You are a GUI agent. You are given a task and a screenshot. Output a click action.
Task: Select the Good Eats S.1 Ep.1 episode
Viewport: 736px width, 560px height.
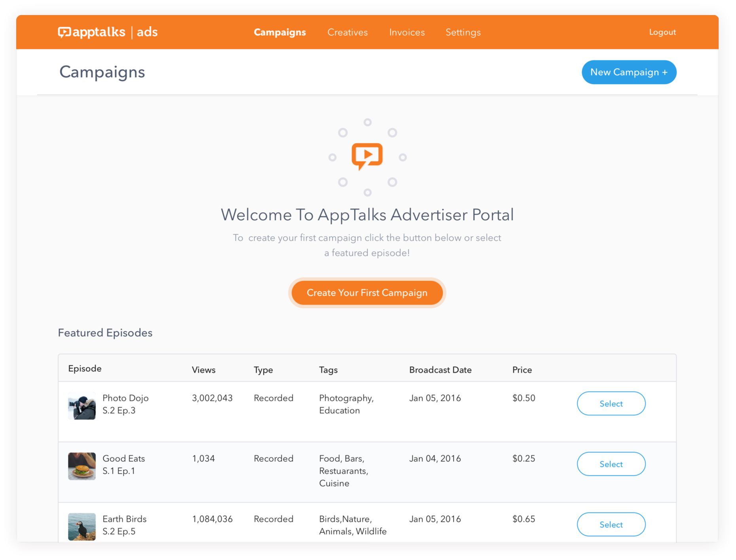tap(611, 464)
